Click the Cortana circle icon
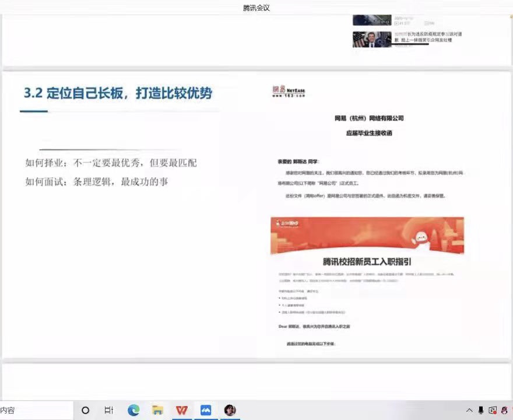Screen dimensions: 513x420 pyautogui.click(x=85, y=410)
